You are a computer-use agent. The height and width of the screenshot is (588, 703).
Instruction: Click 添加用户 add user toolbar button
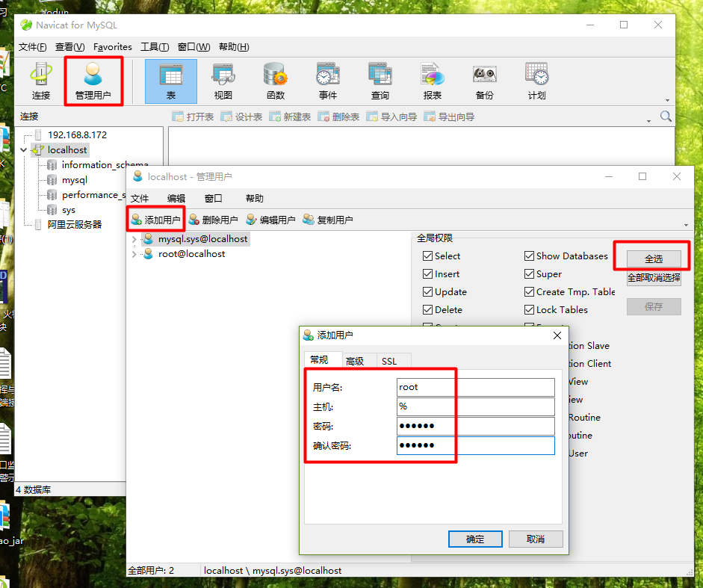click(155, 220)
